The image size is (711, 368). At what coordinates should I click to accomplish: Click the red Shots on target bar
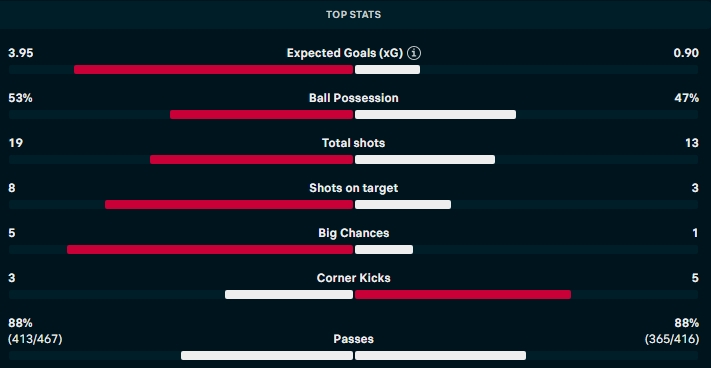coord(229,205)
